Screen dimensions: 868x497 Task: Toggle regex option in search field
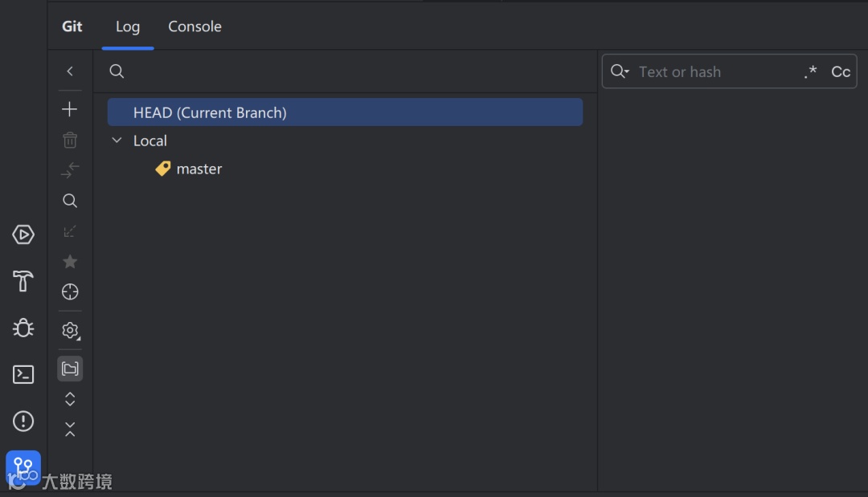point(810,71)
